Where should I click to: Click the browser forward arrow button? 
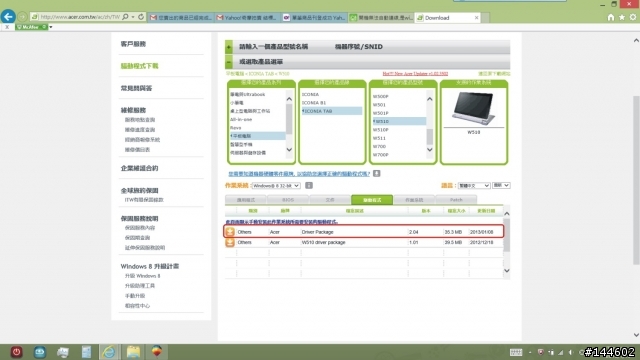click(22, 17)
